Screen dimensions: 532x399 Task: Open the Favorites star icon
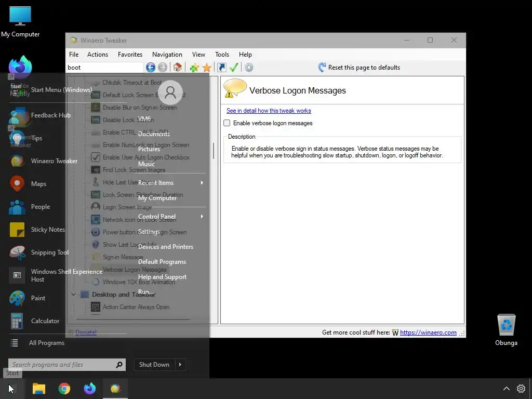[x=207, y=68]
